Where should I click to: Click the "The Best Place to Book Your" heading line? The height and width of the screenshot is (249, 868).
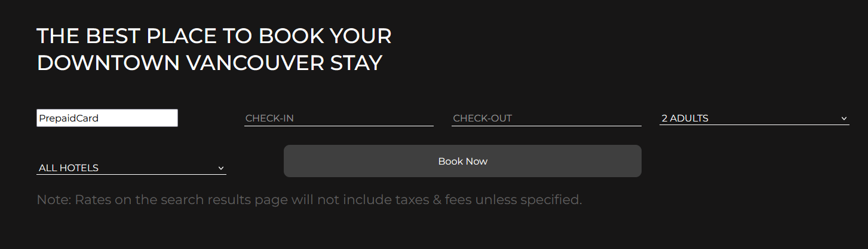[x=214, y=36]
